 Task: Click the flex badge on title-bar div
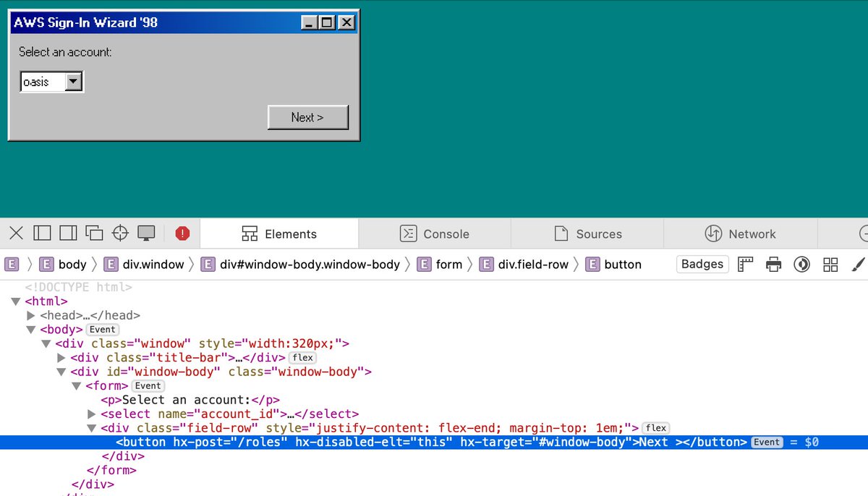tap(302, 357)
